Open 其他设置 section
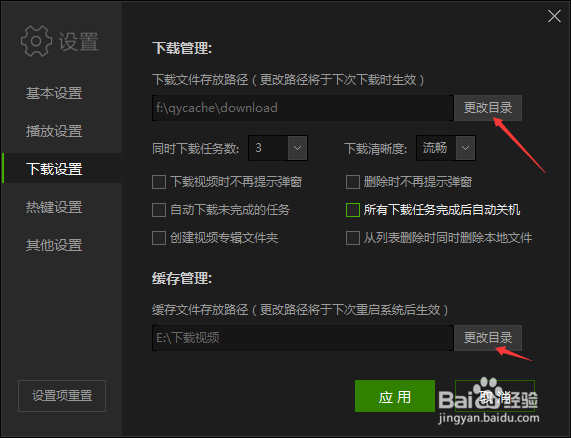The height and width of the screenshot is (438, 571). click(x=54, y=245)
